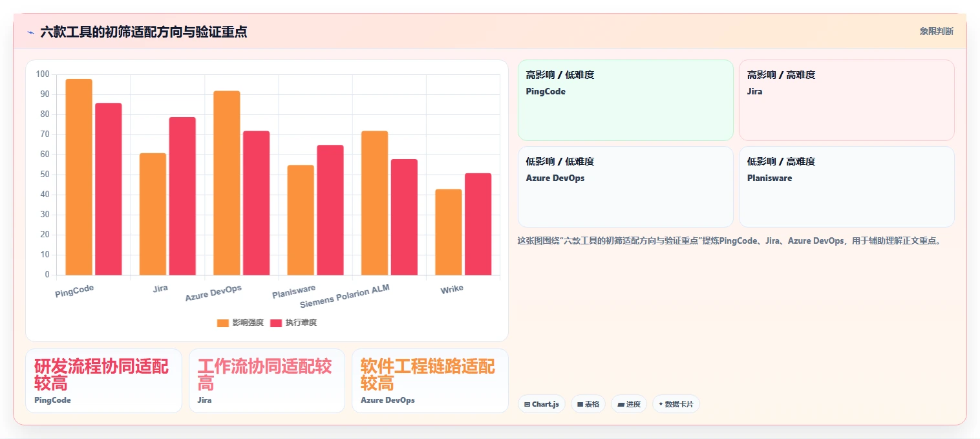Click the red bar for Azure DevOps
The image size is (980, 439).
pyautogui.click(x=256, y=203)
